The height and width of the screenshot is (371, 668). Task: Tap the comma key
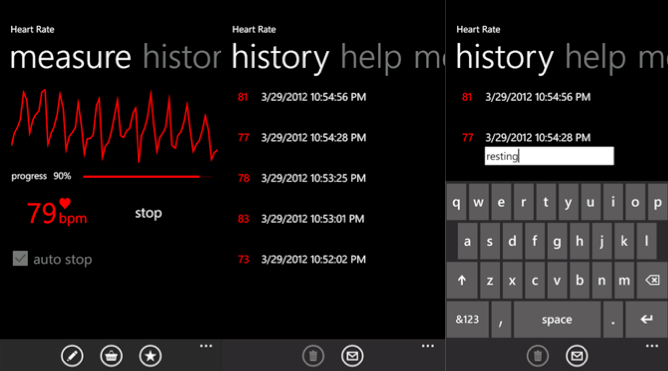pyautogui.click(x=501, y=319)
